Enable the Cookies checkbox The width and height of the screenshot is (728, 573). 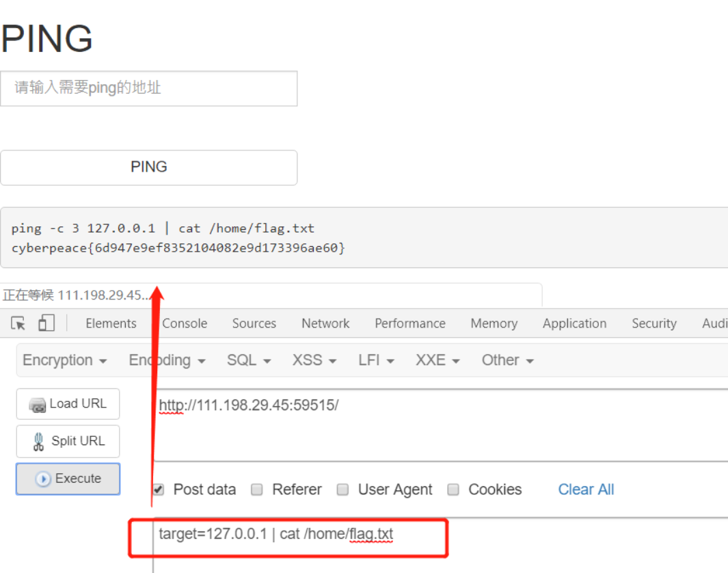453,490
